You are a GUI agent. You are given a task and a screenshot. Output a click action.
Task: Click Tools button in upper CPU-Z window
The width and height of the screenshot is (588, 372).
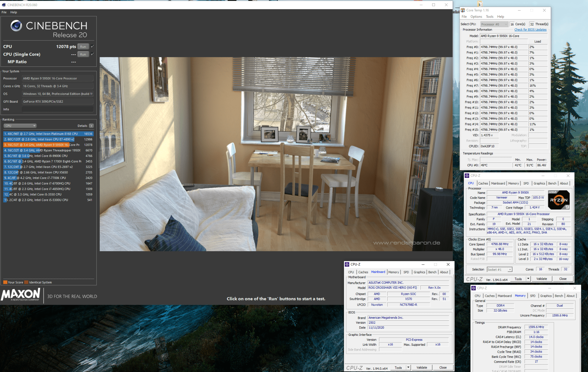(518, 279)
